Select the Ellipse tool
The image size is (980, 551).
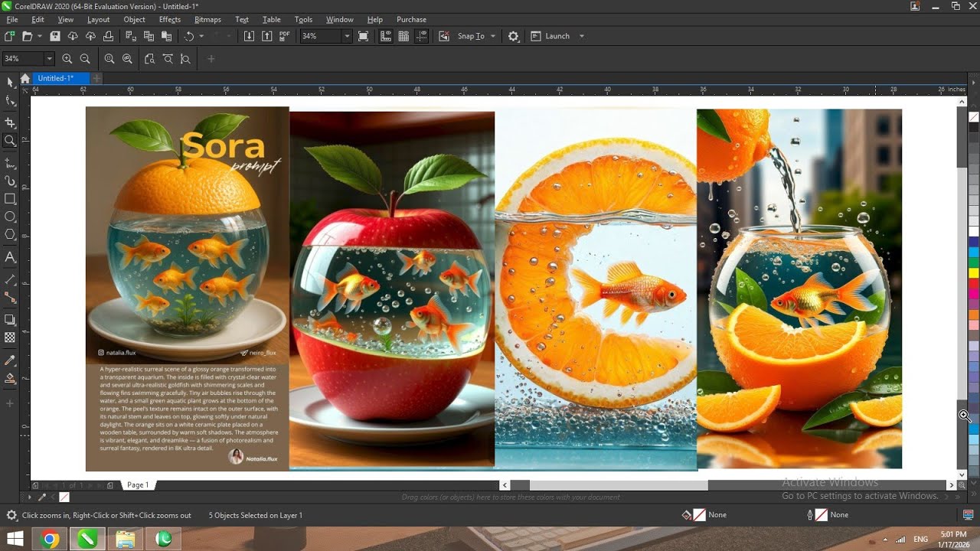10,217
